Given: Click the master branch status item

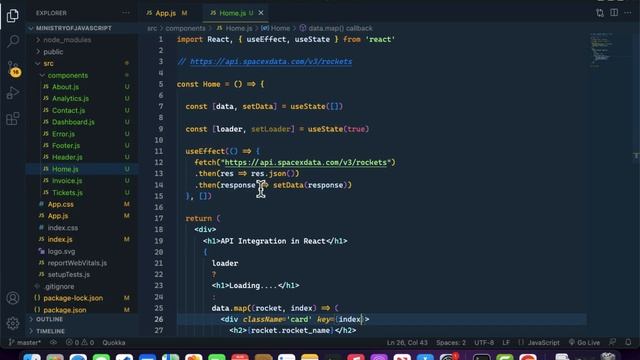Looking at the screenshot, I should (24, 343).
